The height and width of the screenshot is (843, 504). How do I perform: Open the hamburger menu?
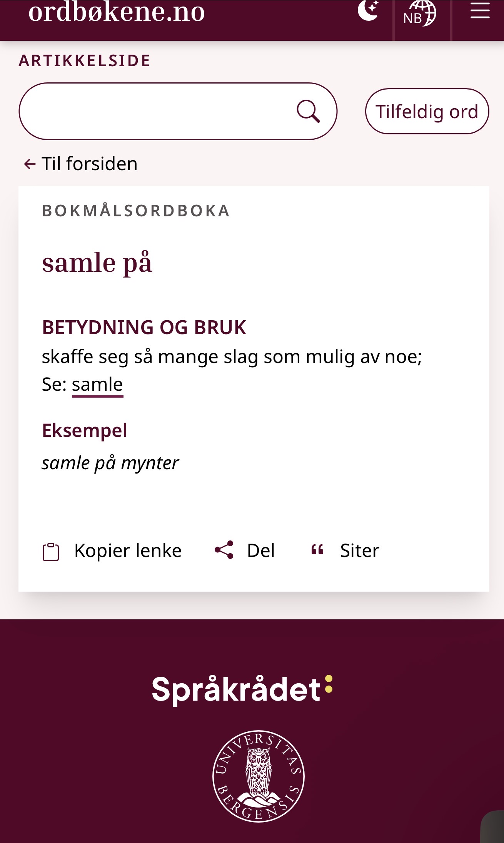(x=480, y=11)
